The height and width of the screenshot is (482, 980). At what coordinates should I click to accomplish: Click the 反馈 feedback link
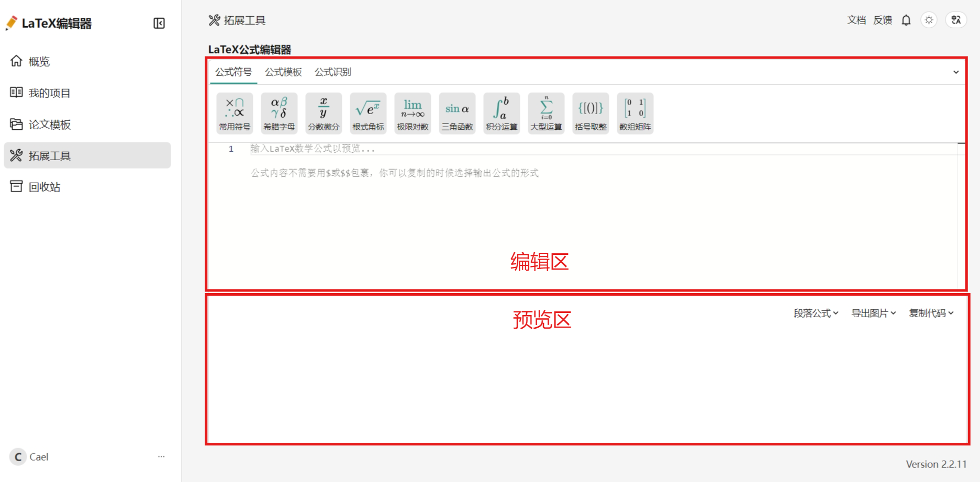pyautogui.click(x=883, y=20)
